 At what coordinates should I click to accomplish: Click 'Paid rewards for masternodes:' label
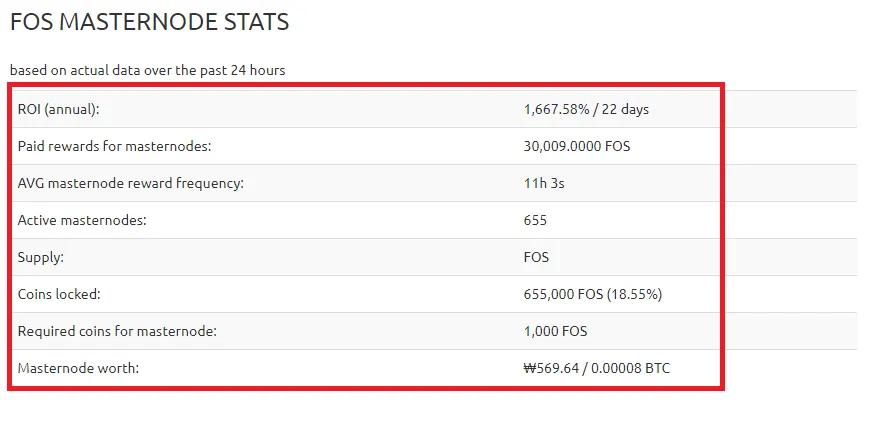click(114, 147)
